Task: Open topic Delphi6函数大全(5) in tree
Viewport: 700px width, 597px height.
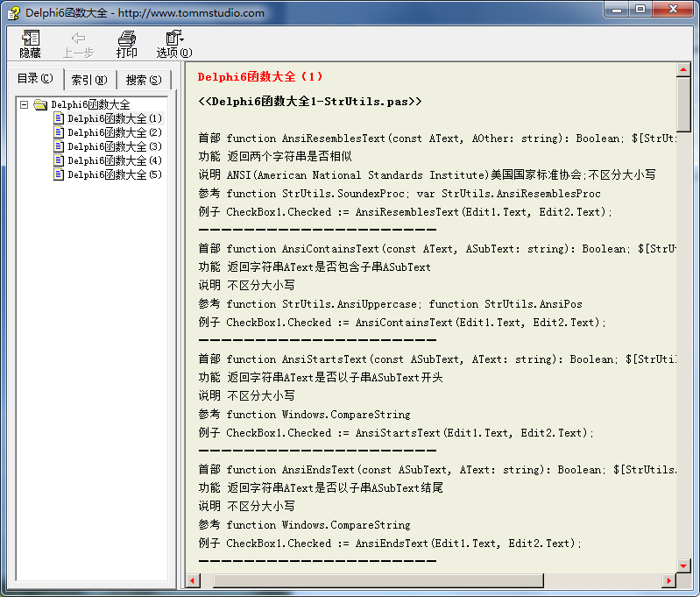Action: pos(115,174)
